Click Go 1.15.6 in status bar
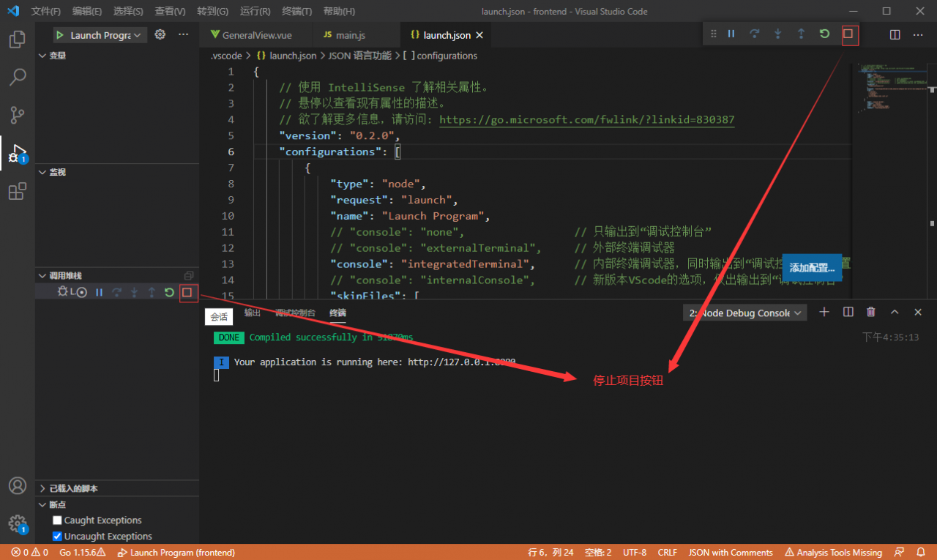This screenshot has height=560, width=937. point(83,553)
